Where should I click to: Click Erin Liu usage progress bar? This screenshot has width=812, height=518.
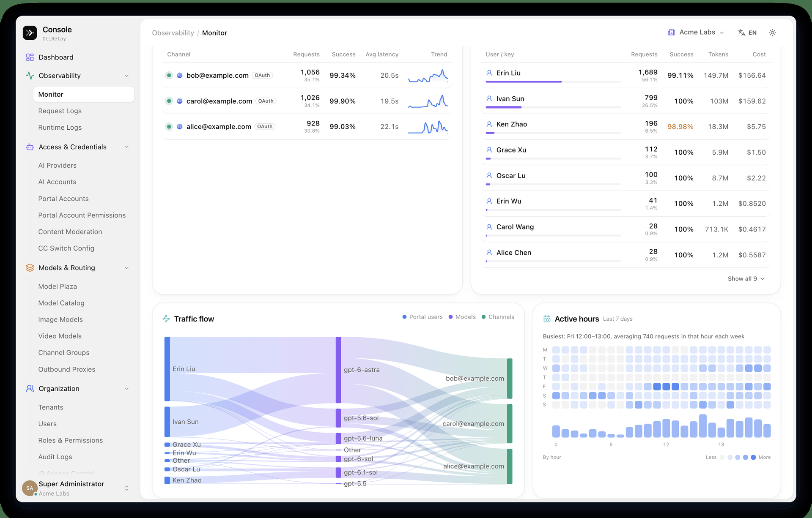pos(553,82)
